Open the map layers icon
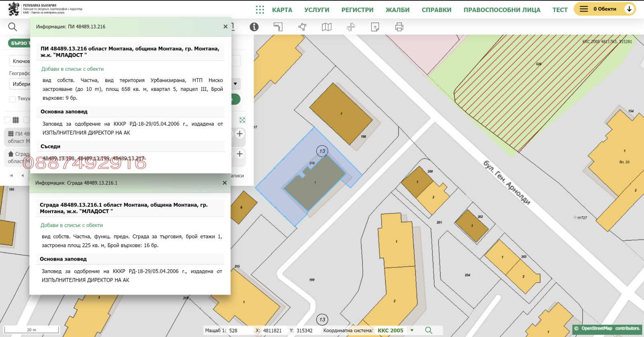Viewport: 644px width, 337px height. [x=326, y=27]
